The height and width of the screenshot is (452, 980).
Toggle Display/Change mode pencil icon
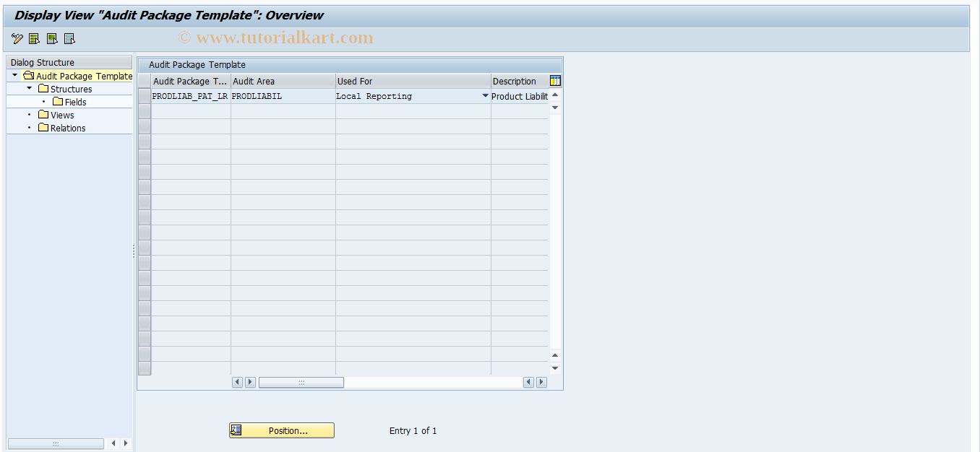click(17, 39)
